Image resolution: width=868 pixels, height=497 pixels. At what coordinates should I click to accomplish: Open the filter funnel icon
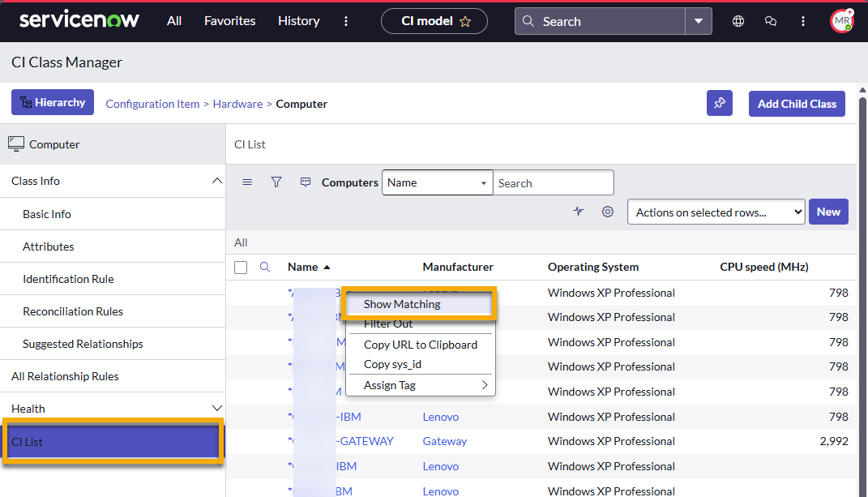click(276, 182)
